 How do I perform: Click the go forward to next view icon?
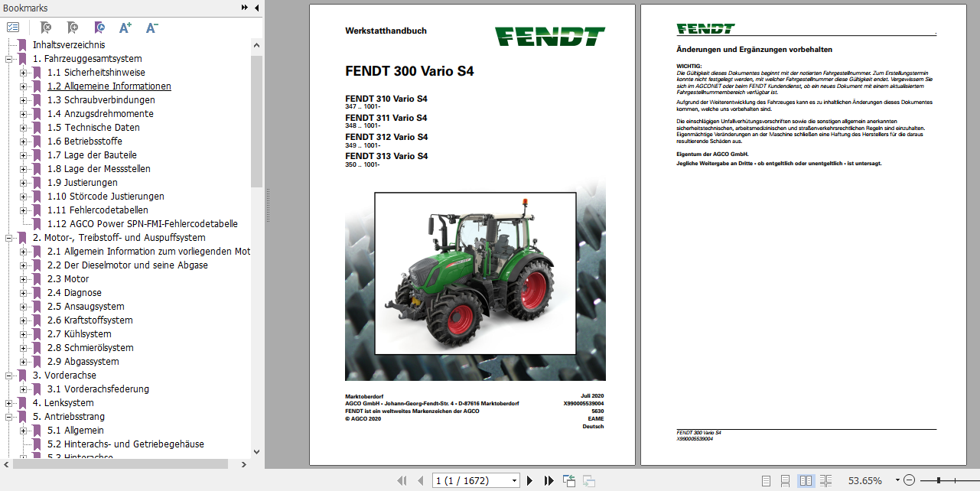click(x=589, y=480)
